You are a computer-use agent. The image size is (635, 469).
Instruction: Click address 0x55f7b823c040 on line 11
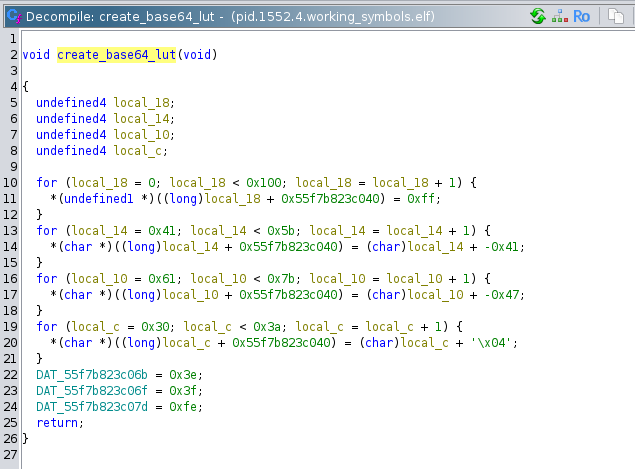click(330, 199)
